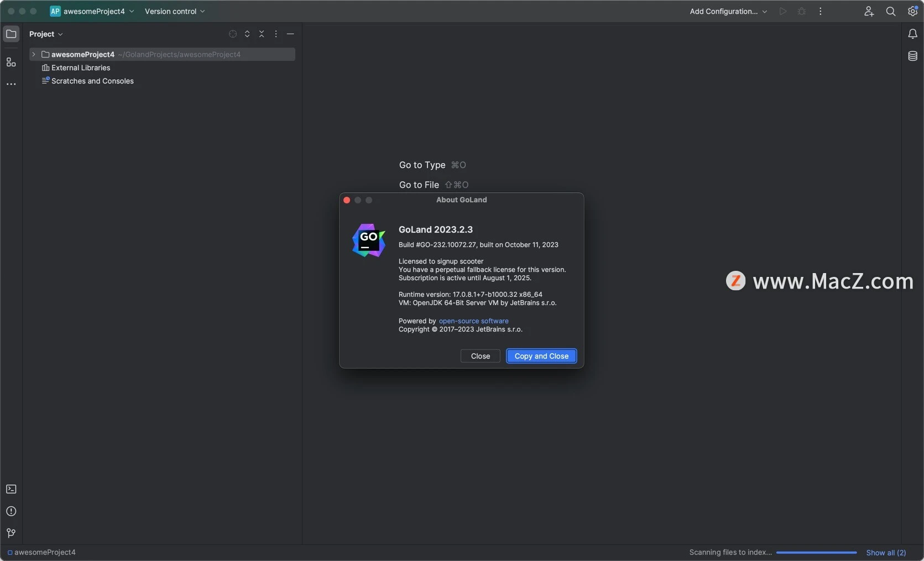
Task: Open Add Configuration dropdown
Action: click(728, 11)
